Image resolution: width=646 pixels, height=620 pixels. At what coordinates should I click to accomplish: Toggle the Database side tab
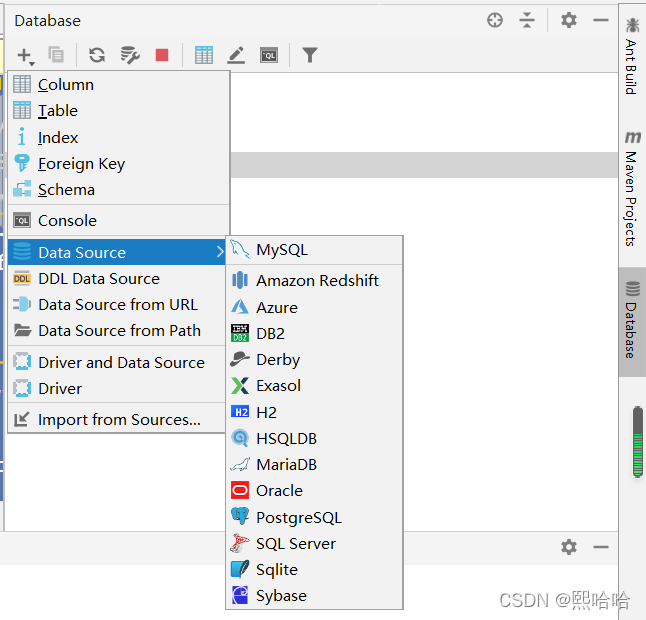[632, 321]
